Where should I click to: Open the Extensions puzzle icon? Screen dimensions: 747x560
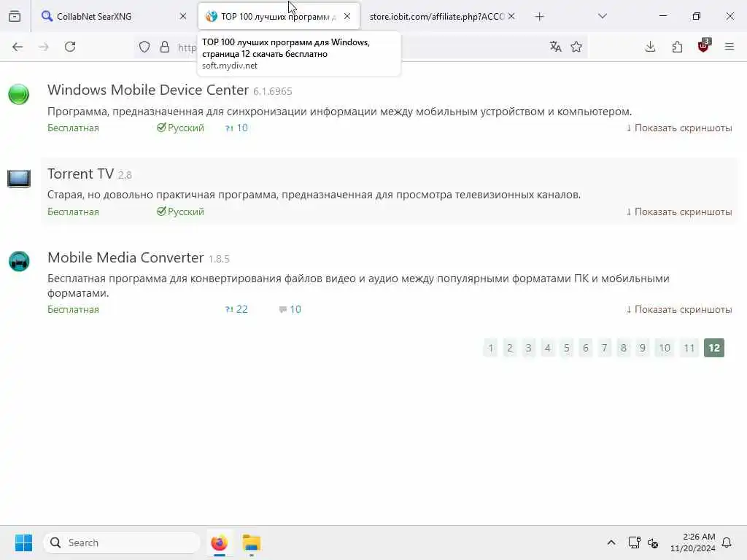677,47
